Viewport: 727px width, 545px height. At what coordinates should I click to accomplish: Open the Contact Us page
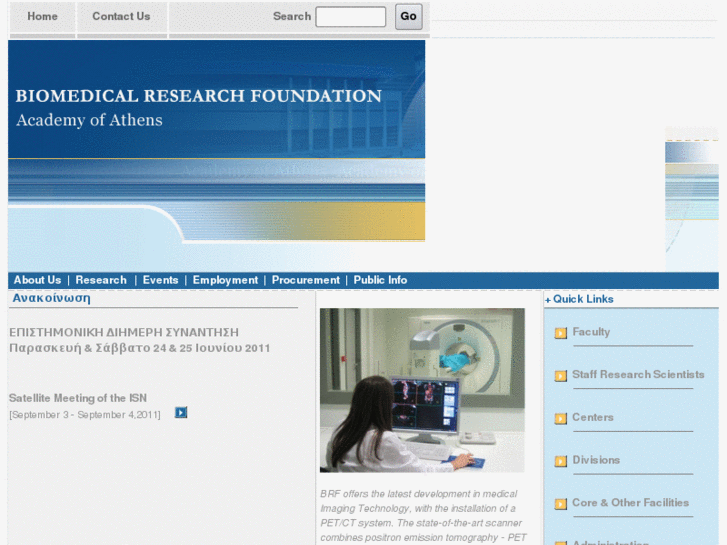point(121,16)
